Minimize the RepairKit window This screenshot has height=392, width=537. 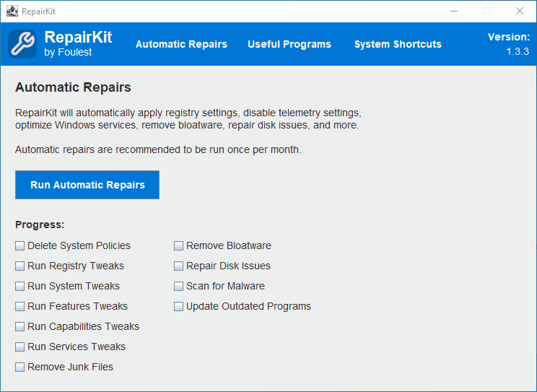pos(454,11)
